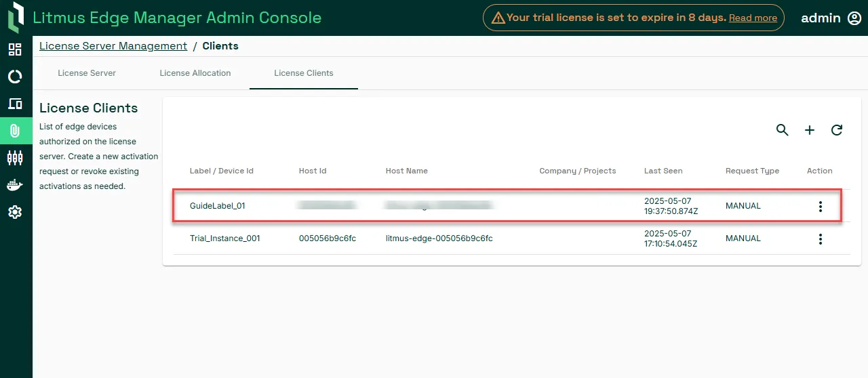Open the circular progress icon in sidebar

[x=15, y=77]
